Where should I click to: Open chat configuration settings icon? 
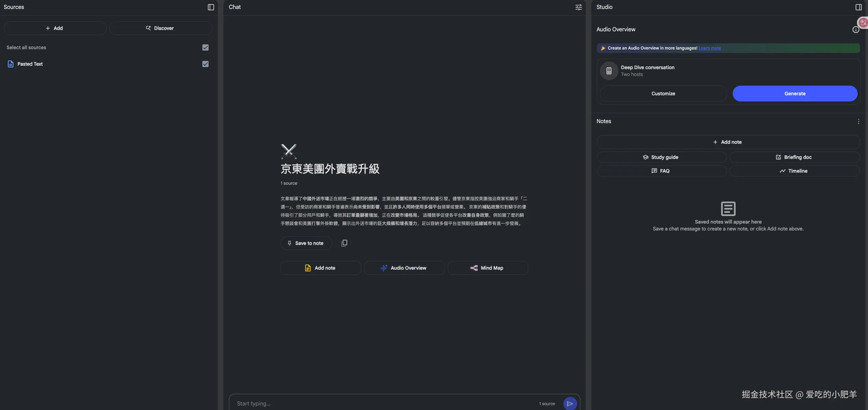pyautogui.click(x=579, y=7)
